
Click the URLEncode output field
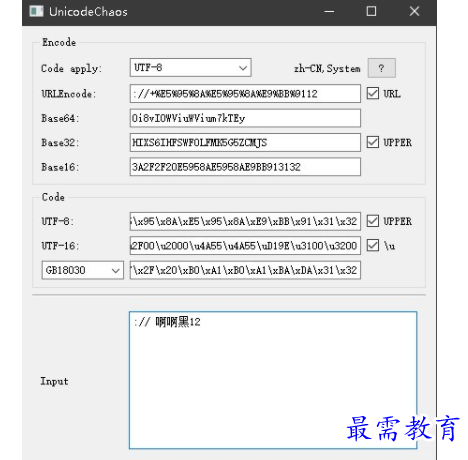[245, 94]
